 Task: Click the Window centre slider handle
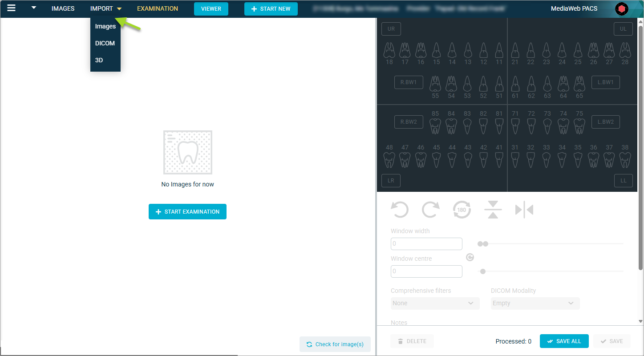click(x=483, y=271)
